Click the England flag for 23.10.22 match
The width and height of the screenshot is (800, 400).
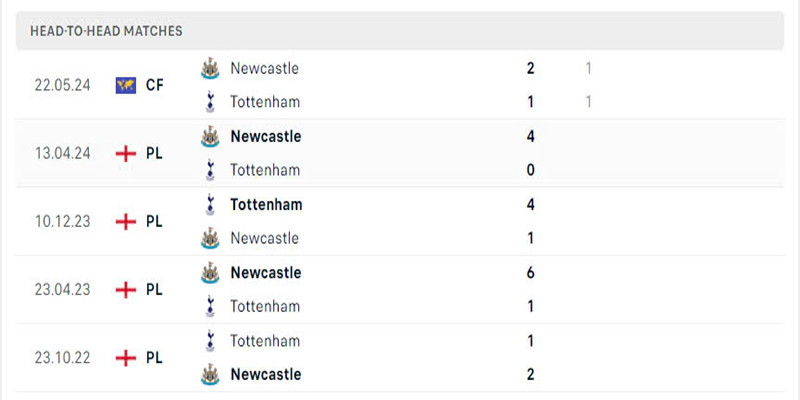[126, 358]
